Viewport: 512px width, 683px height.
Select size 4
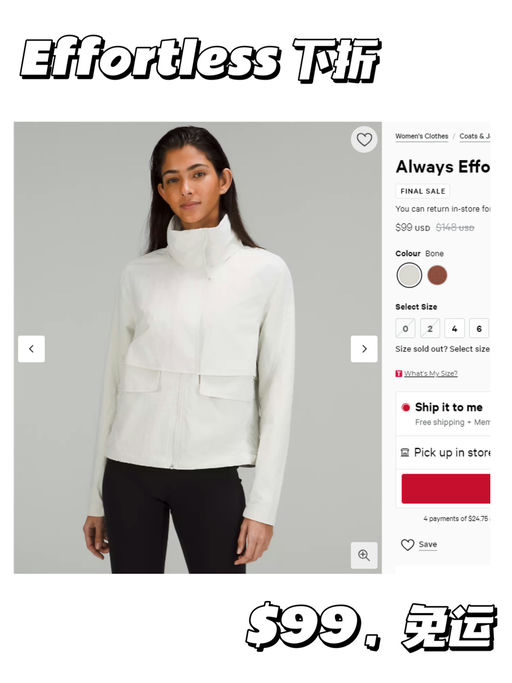click(x=454, y=328)
